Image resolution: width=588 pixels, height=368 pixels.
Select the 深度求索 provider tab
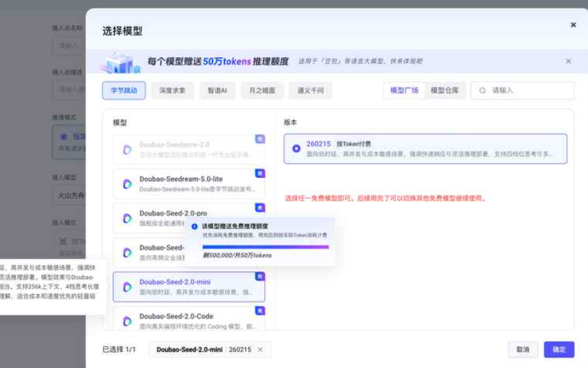click(172, 90)
